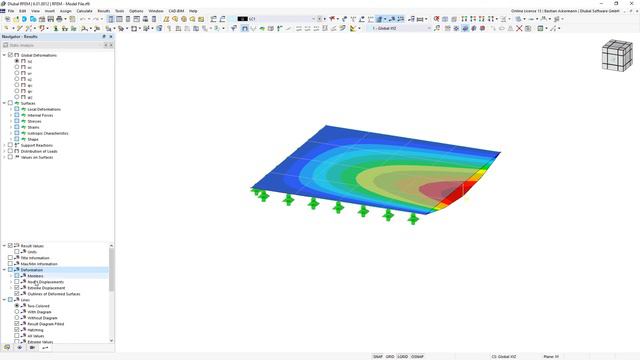Click the red X delete icon
The width and height of the screenshot is (640, 360).
(519, 28)
